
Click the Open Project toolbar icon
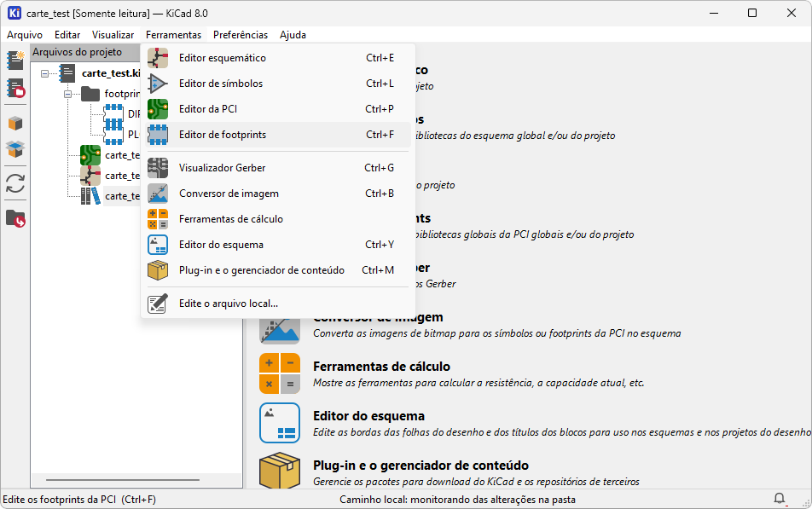click(x=15, y=88)
